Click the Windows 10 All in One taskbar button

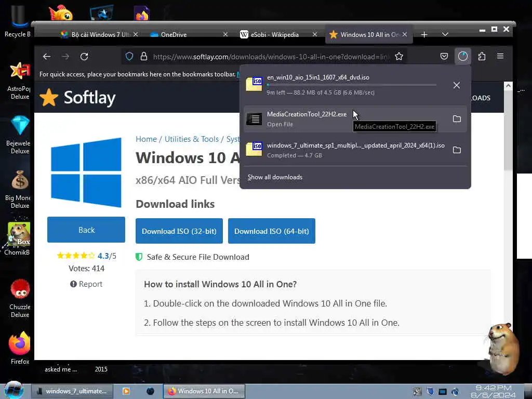204,391
